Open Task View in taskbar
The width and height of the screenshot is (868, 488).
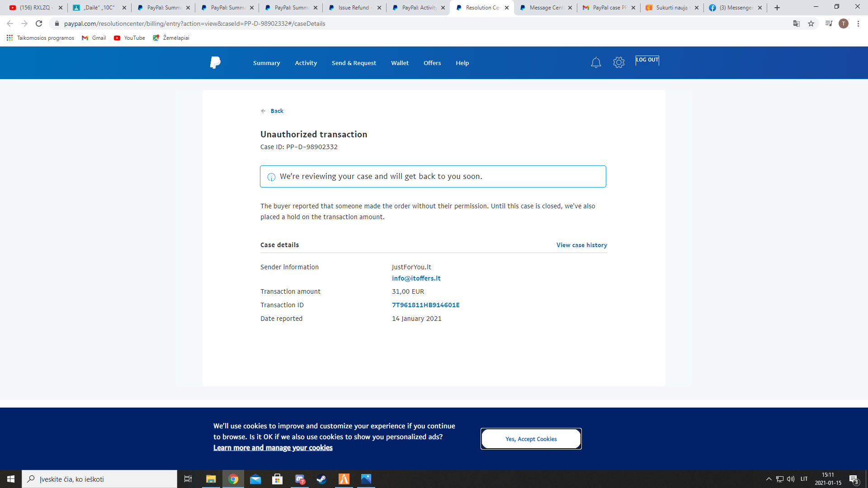(188, 479)
